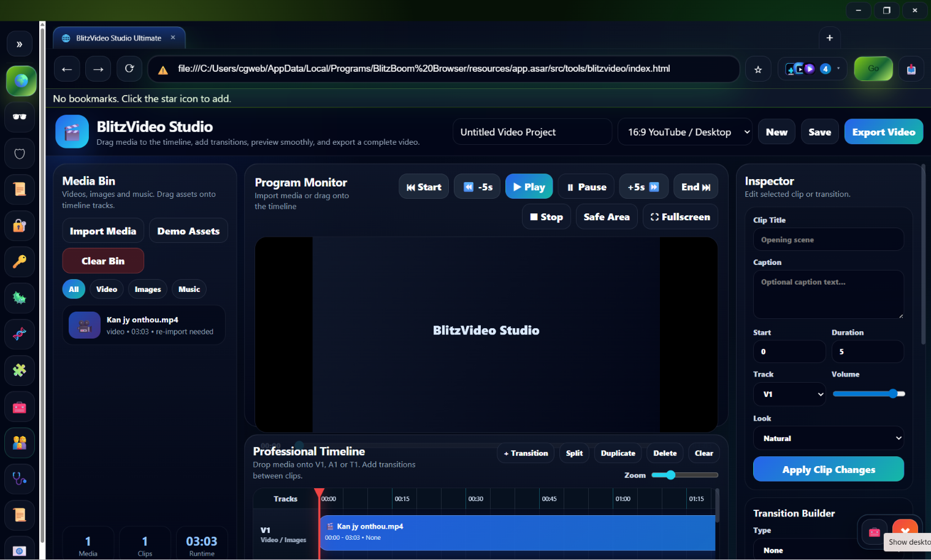
Task: Step forward 5 seconds
Action: click(x=643, y=186)
